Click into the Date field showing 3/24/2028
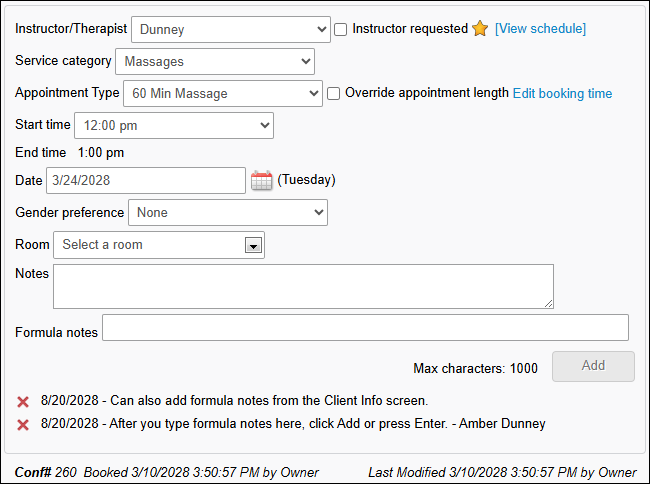Screen dimensions: 650x484 point(146,180)
